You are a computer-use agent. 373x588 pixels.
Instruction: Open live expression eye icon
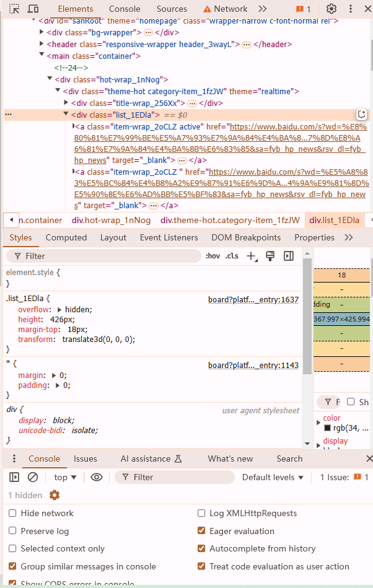(96, 477)
